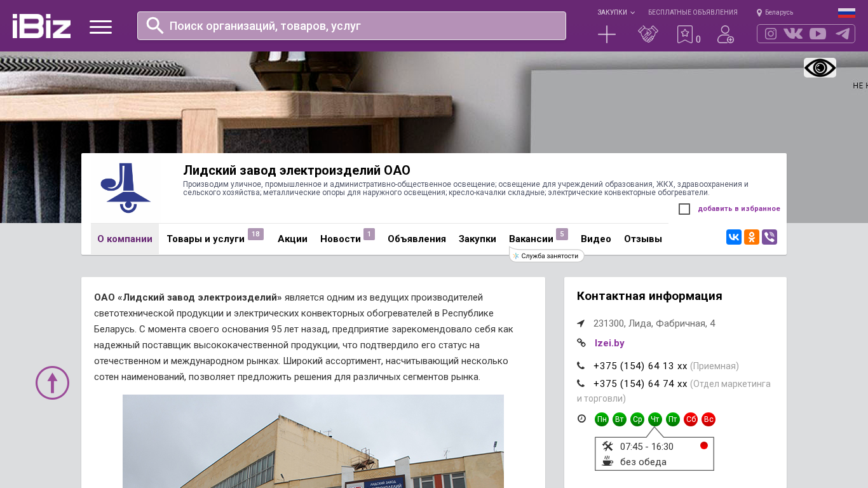Click БЕСПЛАТНЫЕ ОБЪЯВЛЕНИЯ link
This screenshot has width=868, height=488.
click(693, 12)
